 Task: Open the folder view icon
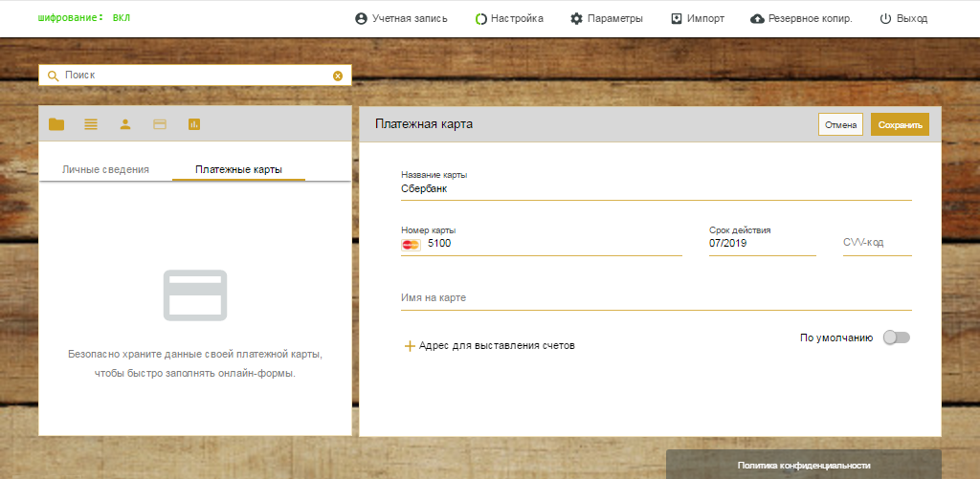56,124
